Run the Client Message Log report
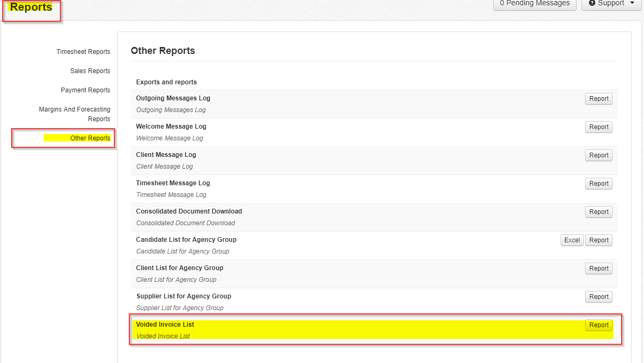This screenshot has height=363, width=644. click(x=599, y=155)
